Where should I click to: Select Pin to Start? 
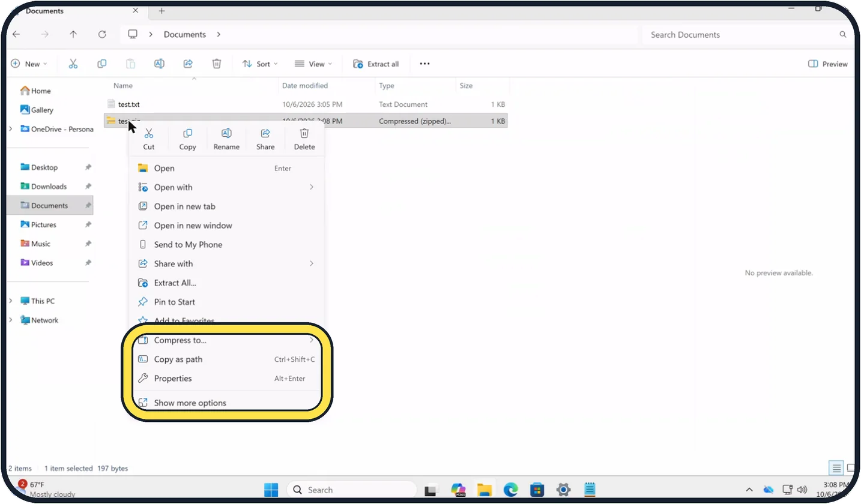226,302
